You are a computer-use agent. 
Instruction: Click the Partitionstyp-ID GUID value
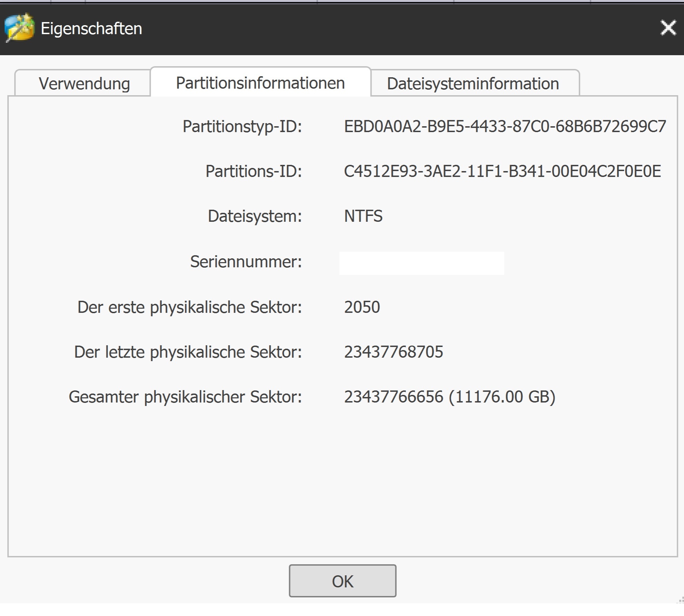click(x=505, y=126)
